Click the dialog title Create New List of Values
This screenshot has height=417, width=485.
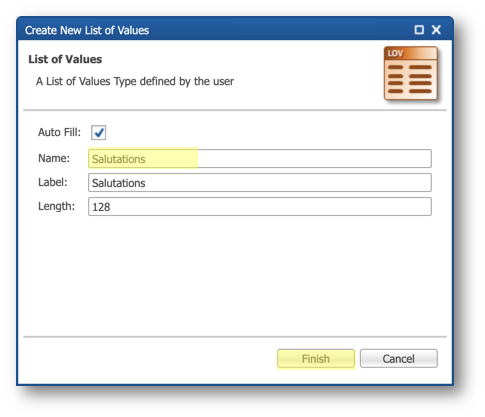point(87,30)
